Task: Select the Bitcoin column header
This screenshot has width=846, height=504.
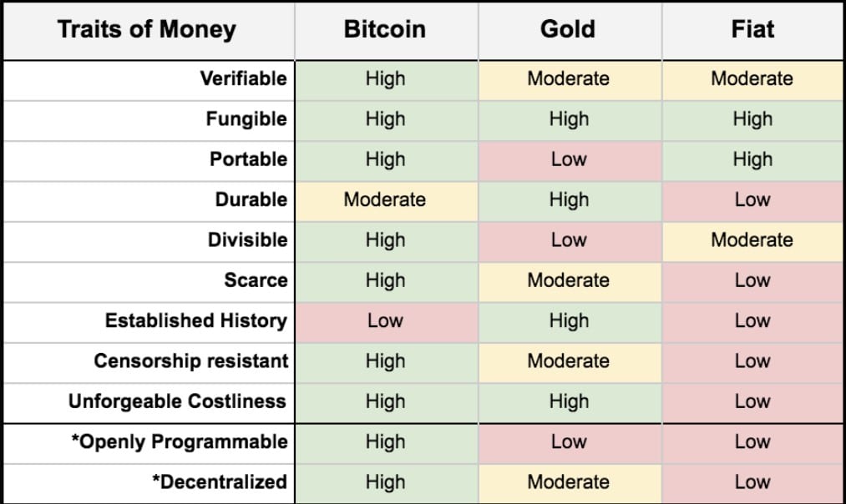Action: 385,30
